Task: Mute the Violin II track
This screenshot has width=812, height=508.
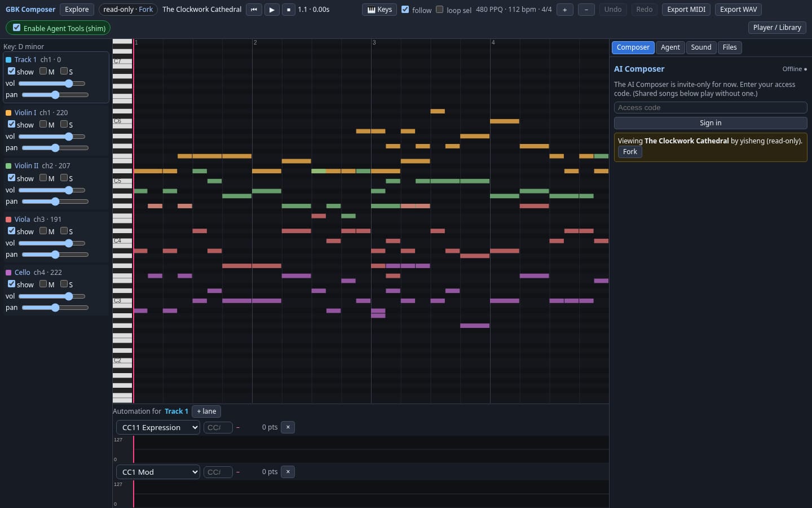Action: point(43,178)
